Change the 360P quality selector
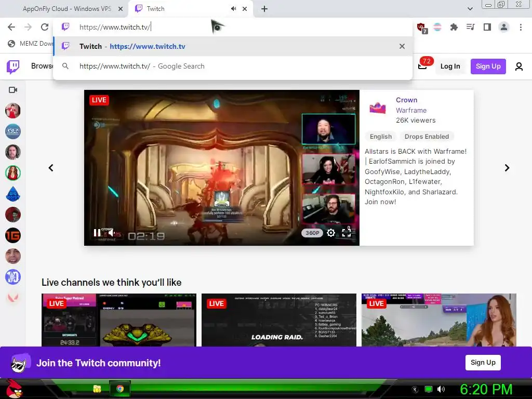Viewport: 532px width, 399px height. [x=312, y=233]
